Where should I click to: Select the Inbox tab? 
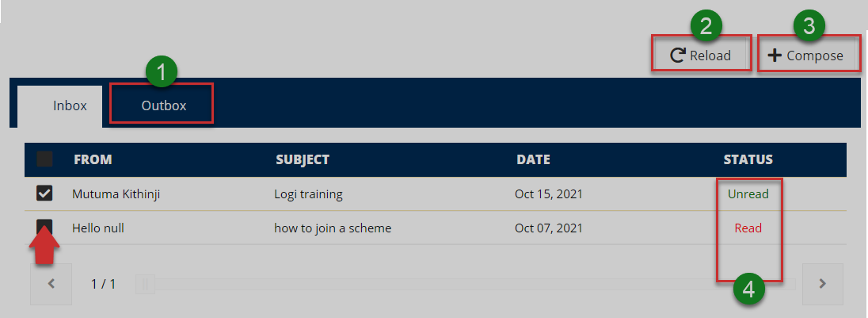70,105
